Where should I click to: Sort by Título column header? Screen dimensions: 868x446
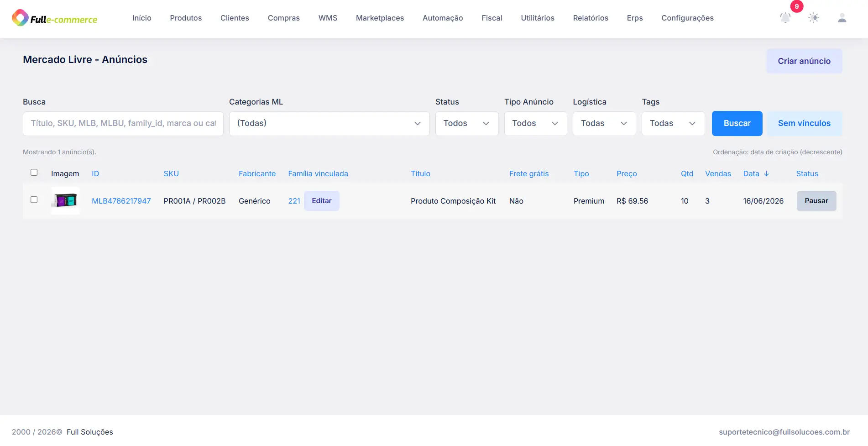coord(420,173)
